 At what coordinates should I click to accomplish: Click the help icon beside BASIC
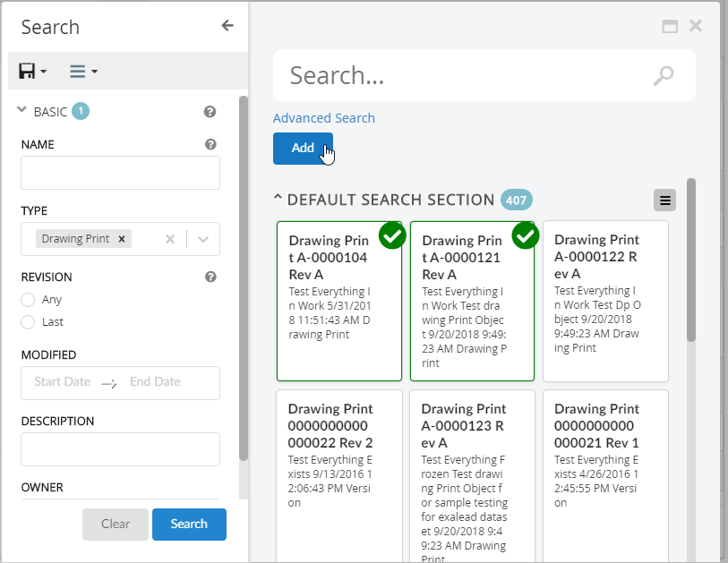(210, 112)
